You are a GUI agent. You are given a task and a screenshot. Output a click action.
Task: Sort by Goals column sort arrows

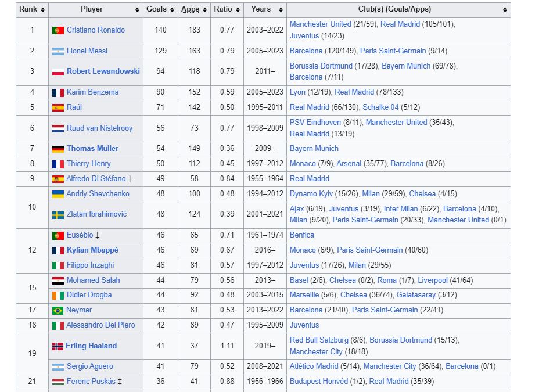tap(172, 10)
